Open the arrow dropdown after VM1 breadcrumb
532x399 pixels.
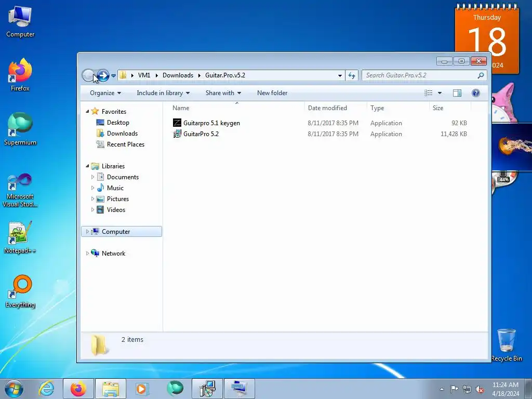pos(157,75)
